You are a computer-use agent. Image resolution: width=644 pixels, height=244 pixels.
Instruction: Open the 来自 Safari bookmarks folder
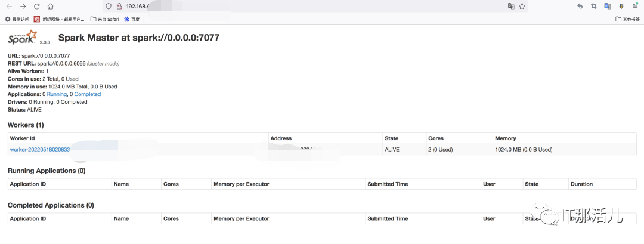tap(105, 19)
